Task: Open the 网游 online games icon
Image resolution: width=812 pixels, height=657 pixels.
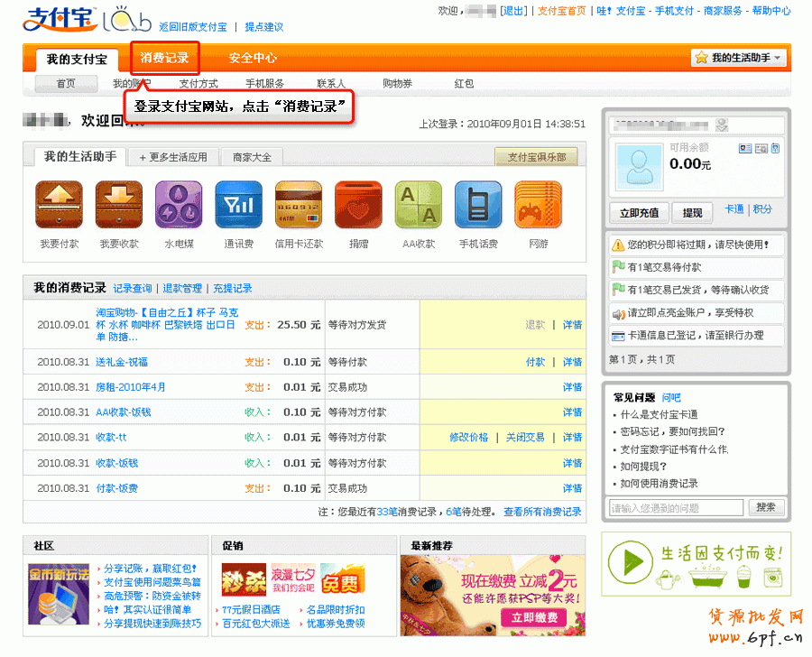Action: tap(538, 205)
